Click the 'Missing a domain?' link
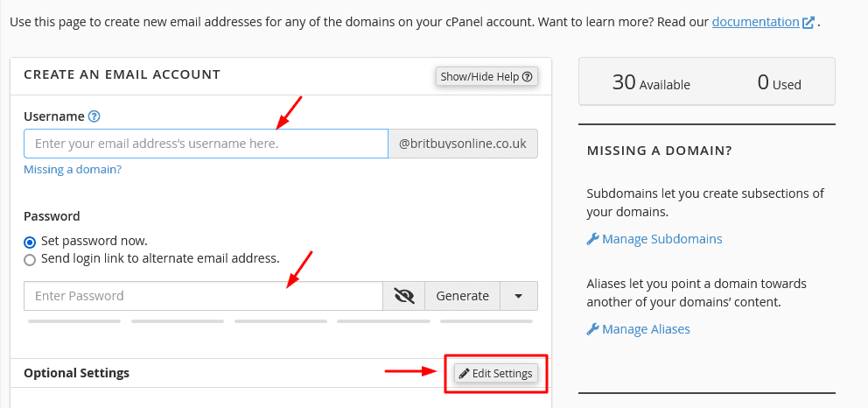This screenshot has height=408, width=868. tap(73, 169)
